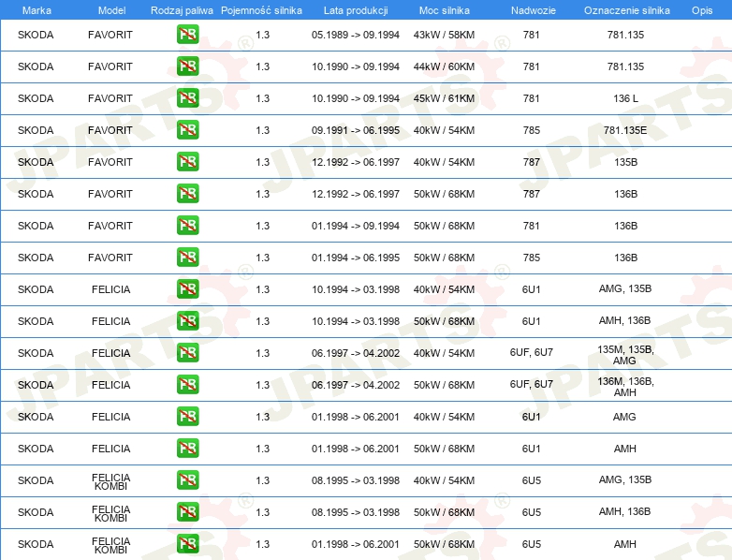
Task: Select the 135M, 135B, AMG engine cell
Action: pos(625,355)
